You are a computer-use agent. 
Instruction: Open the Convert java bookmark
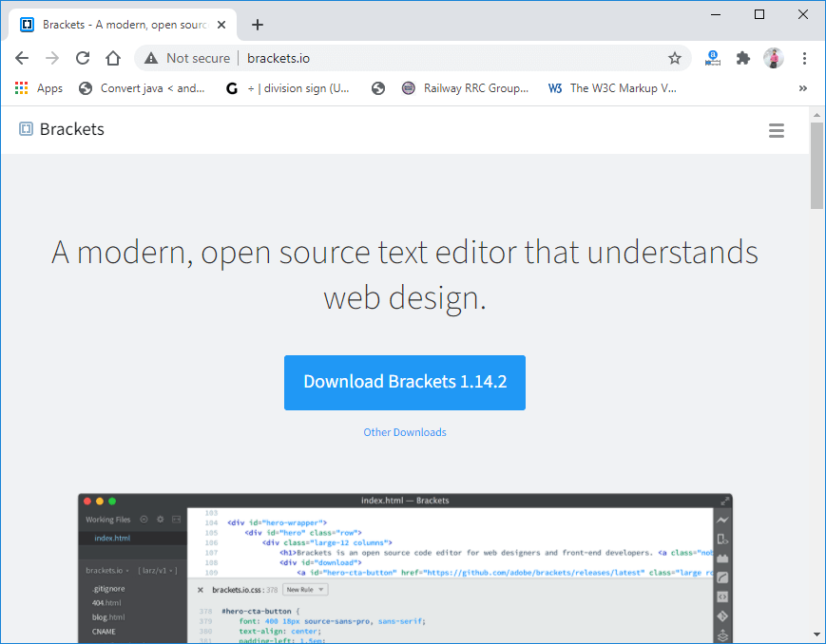142,88
